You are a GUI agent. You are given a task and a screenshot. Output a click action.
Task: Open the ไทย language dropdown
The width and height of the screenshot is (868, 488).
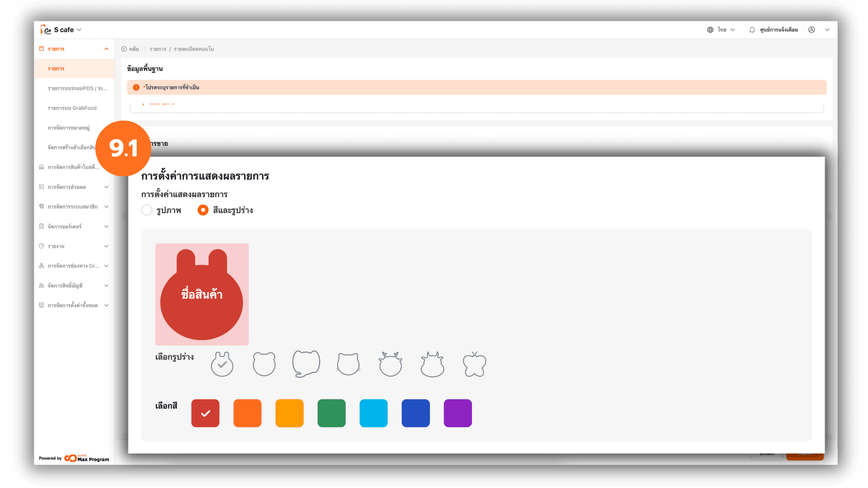coord(721,30)
